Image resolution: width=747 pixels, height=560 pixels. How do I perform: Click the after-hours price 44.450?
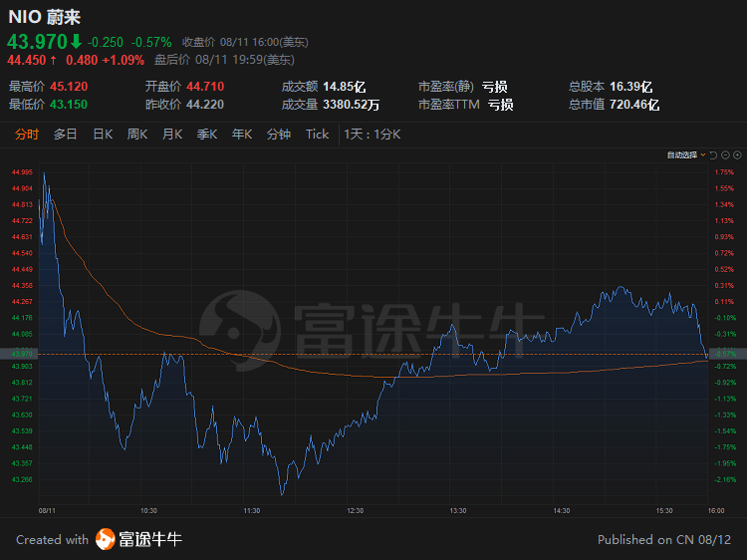click(x=27, y=60)
